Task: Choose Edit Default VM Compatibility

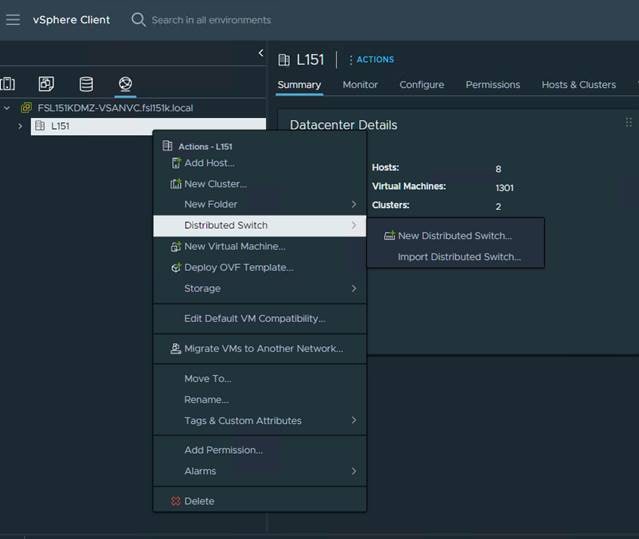Action: coord(260,319)
